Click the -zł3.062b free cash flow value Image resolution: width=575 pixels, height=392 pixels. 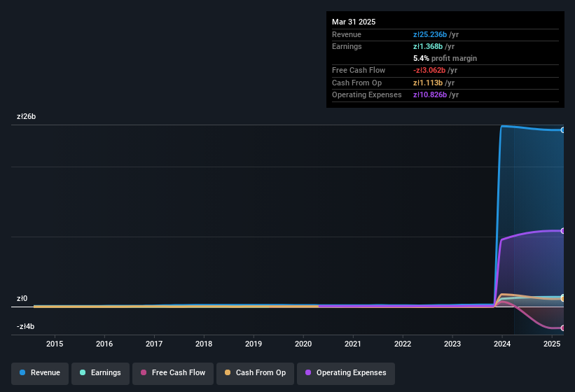point(429,70)
